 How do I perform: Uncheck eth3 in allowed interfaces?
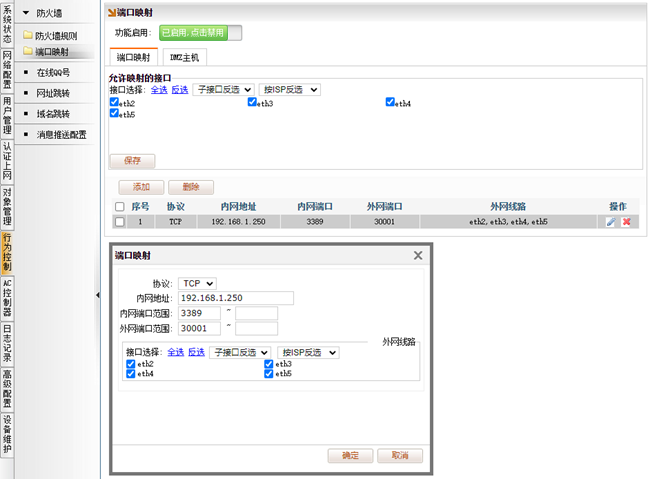pos(252,102)
